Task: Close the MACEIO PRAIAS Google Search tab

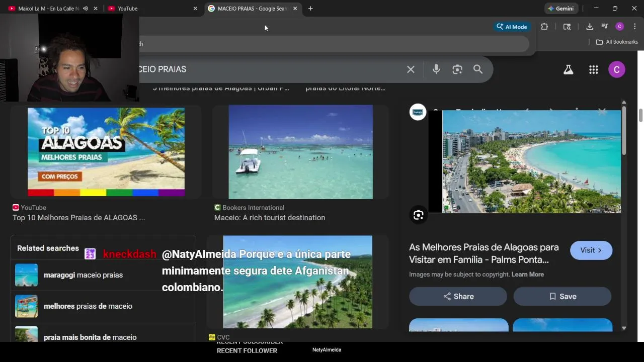Action: pyautogui.click(x=295, y=9)
